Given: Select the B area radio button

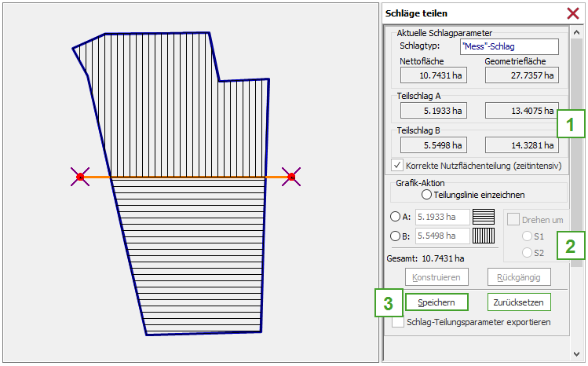Looking at the screenshot, I should click(x=395, y=236).
